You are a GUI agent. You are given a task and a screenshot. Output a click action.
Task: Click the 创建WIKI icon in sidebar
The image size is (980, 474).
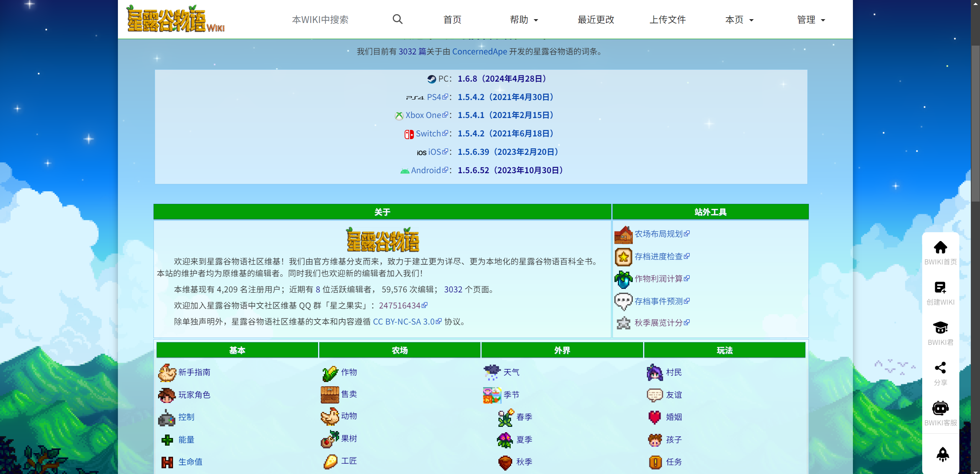(x=940, y=287)
